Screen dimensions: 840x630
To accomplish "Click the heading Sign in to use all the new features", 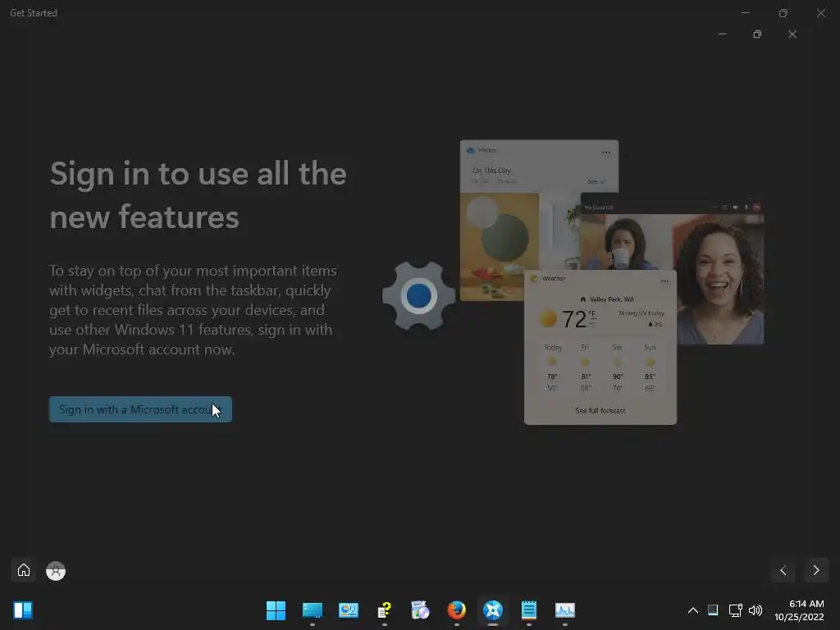I will click(x=199, y=195).
